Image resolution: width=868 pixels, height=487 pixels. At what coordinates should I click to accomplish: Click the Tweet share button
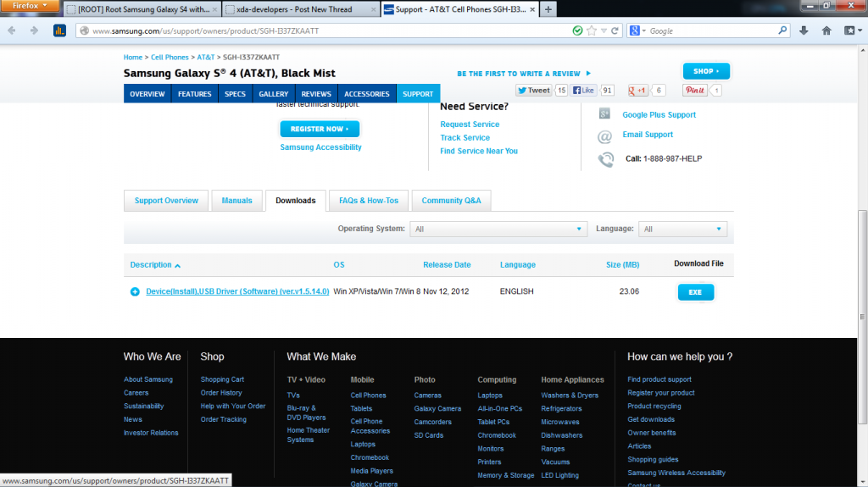[534, 91]
